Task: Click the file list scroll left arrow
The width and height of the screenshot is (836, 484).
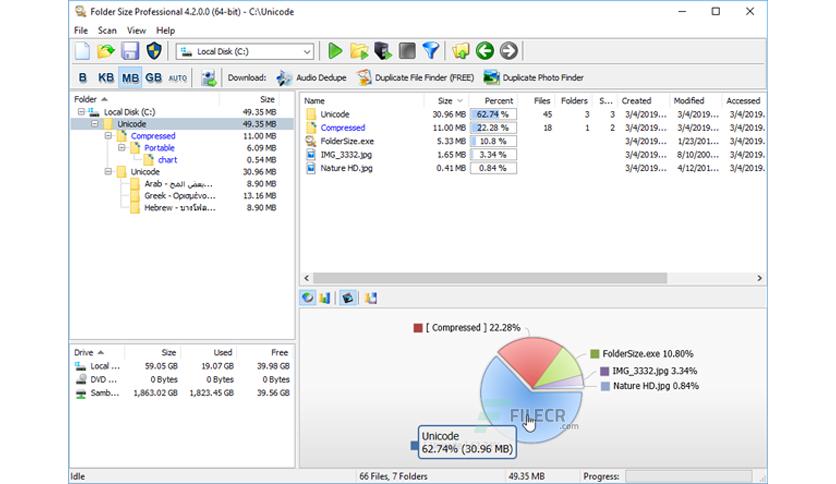Action: coord(307,278)
